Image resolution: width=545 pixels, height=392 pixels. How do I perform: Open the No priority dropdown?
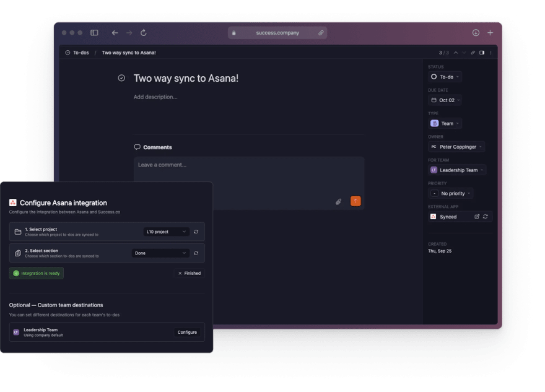click(x=450, y=193)
